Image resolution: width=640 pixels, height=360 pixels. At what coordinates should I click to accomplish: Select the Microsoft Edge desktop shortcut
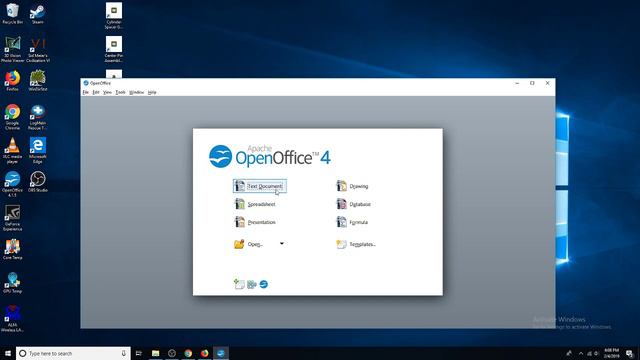coord(38,151)
